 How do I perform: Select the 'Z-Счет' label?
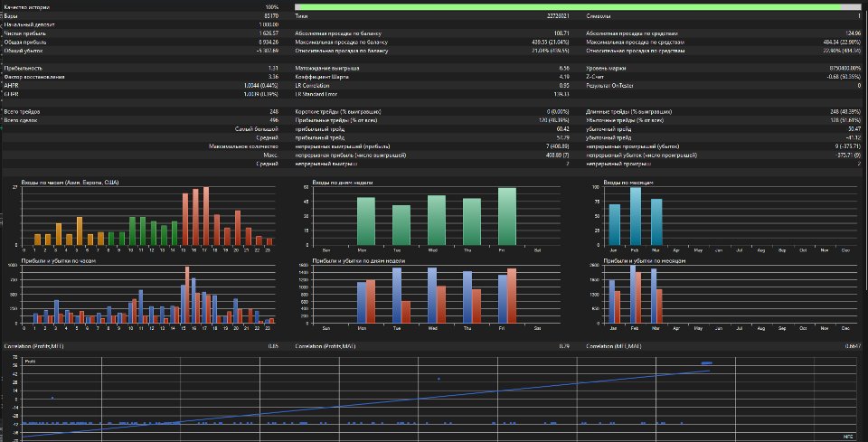pyautogui.click(x=596, y=77)
